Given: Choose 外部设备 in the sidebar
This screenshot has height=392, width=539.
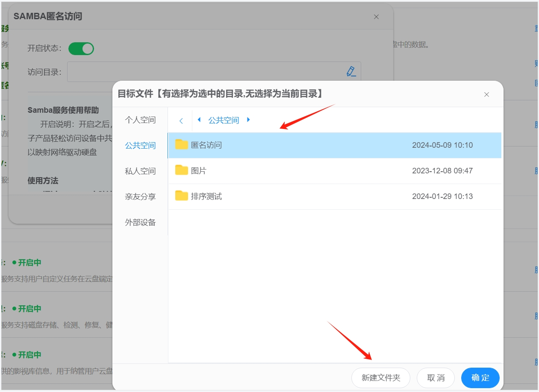Looking at the screenshot, I should pos(140,222).
